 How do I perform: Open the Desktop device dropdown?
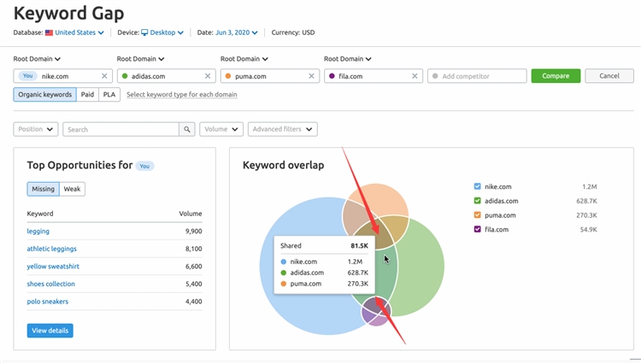click(167, 32)
